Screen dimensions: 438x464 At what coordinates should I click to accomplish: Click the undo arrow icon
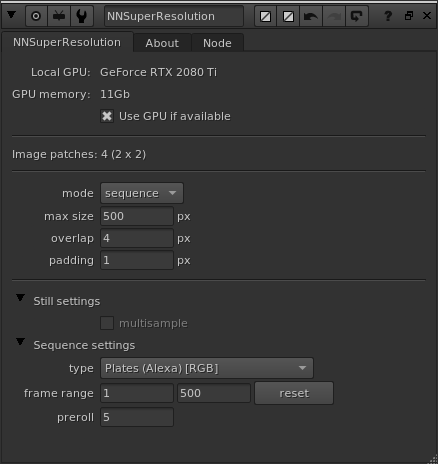pos(311,16)
